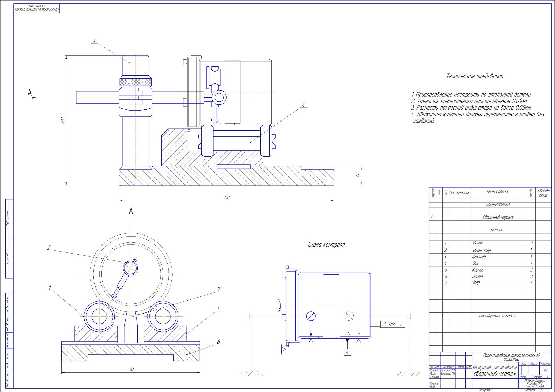Click the 'Лит.' label
This screenshot has width=555, height=392.
[524, 364]
